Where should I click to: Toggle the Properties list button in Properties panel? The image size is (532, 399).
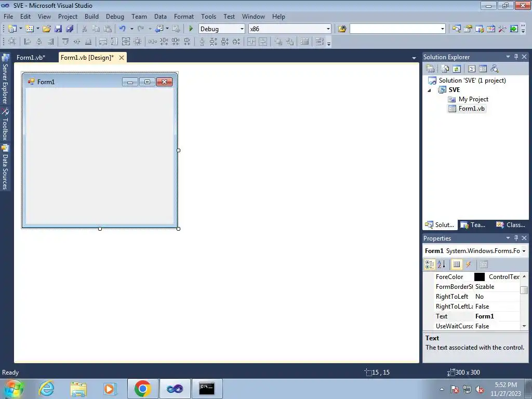click(456, 264)
